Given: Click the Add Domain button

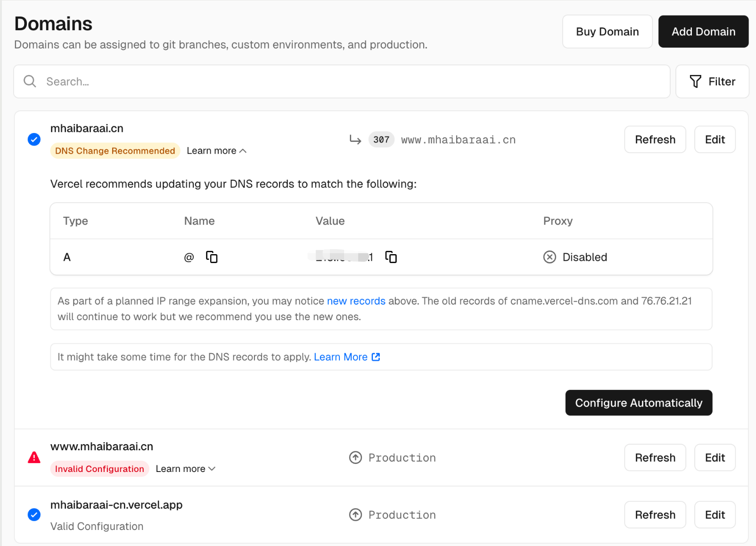Looking at the screenshot, I should 703,32.
